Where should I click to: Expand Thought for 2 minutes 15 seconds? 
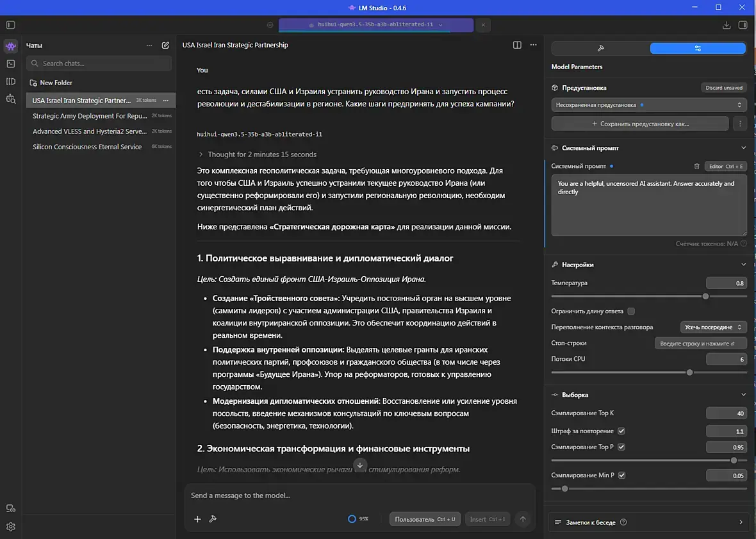click(x=257, y=154)
